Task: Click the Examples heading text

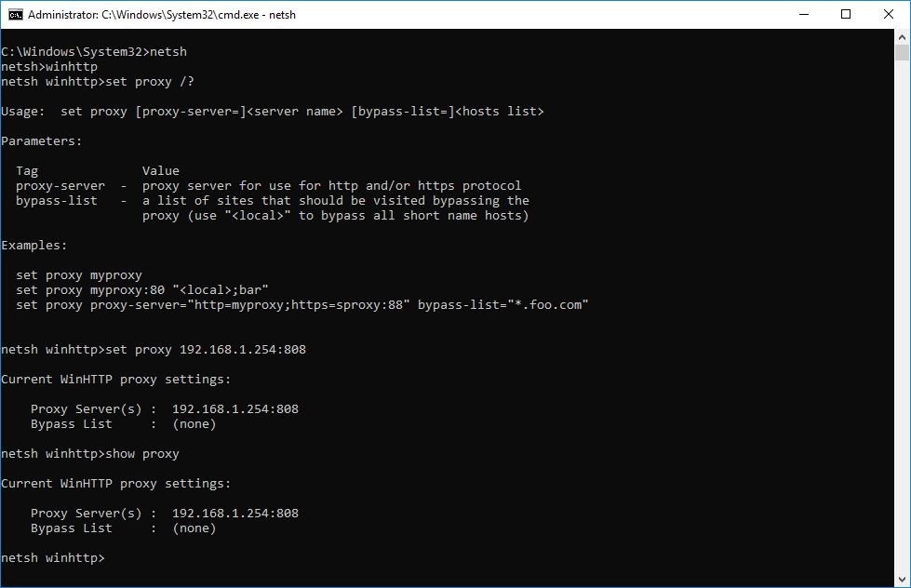Action: coord(36,245)
